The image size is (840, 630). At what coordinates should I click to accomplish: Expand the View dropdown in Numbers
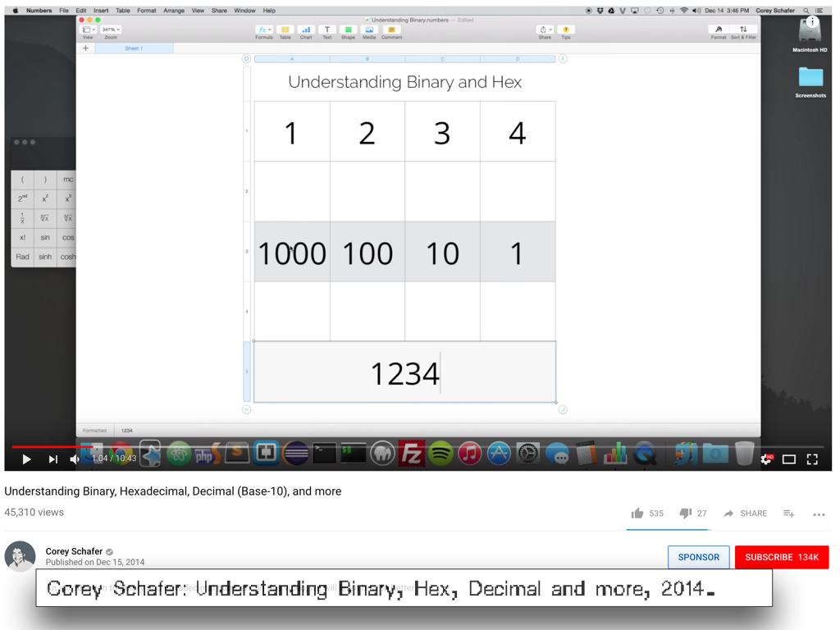[x=89, y=30]
